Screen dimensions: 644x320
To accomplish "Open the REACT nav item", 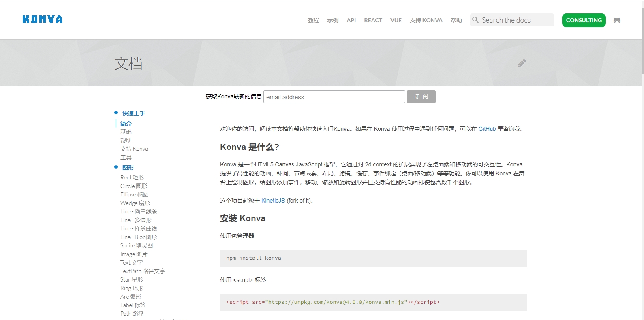I will point(373,20).
